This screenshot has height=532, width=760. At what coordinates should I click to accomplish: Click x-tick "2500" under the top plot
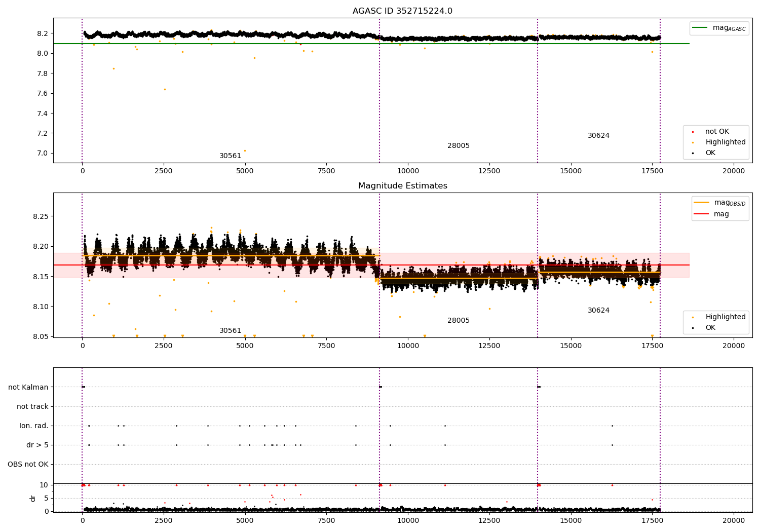[164, 171]
